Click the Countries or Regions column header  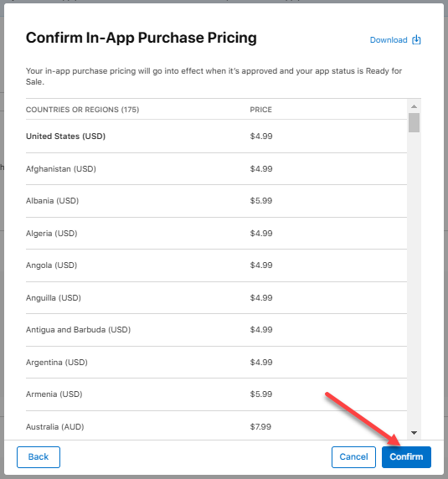pyautogui.click(x=82, y=110)
